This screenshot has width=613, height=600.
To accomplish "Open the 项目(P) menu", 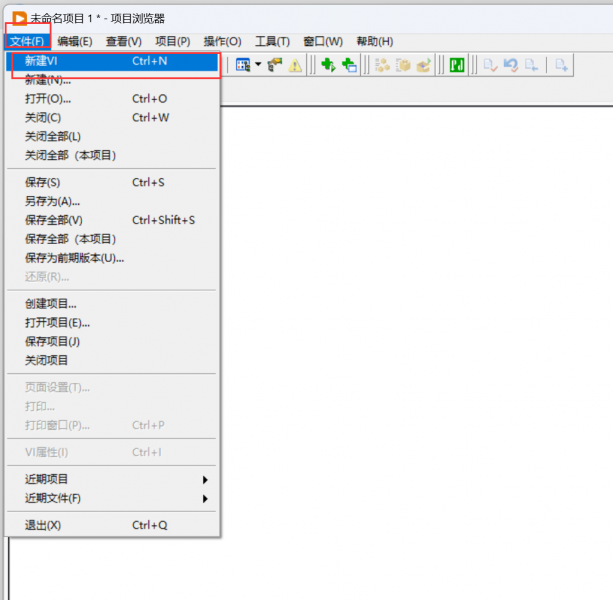I will [x=172, y=41].
